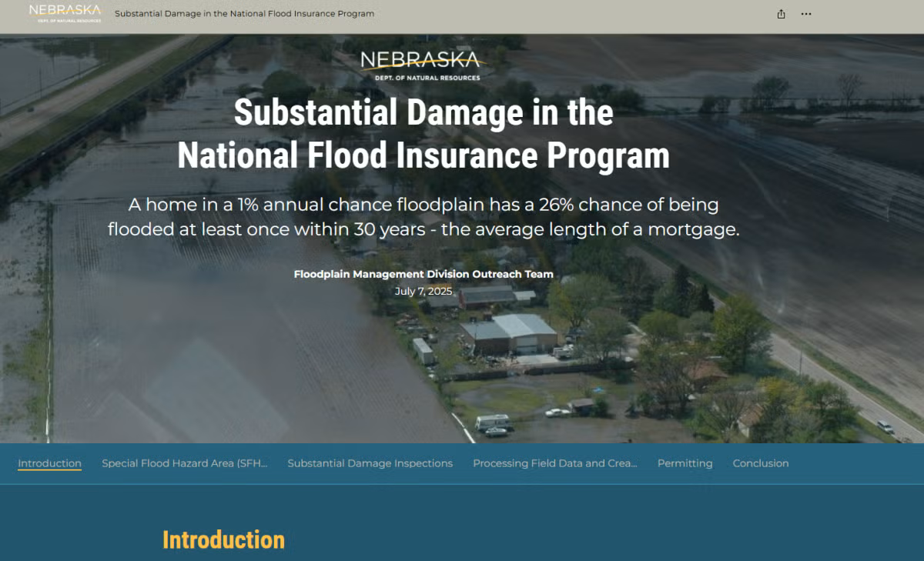
Task: Click the yellow Introduction section heading
Action: tap(223, 539)
